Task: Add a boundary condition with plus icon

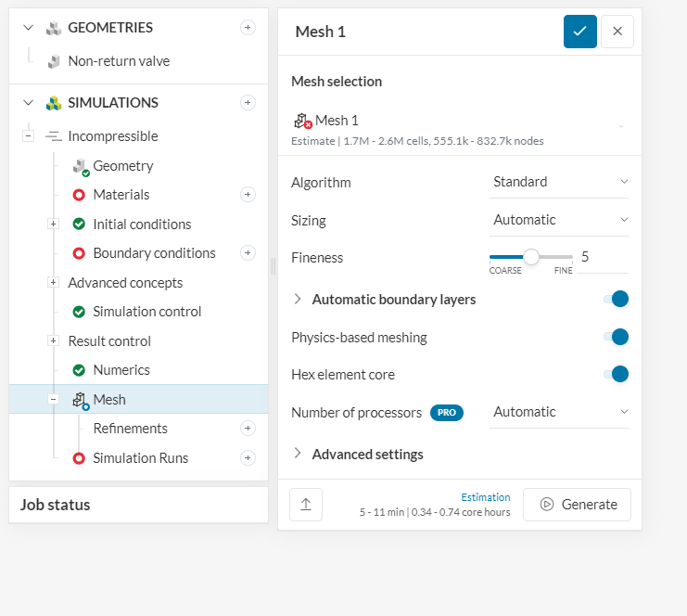Action: [248, 253]
